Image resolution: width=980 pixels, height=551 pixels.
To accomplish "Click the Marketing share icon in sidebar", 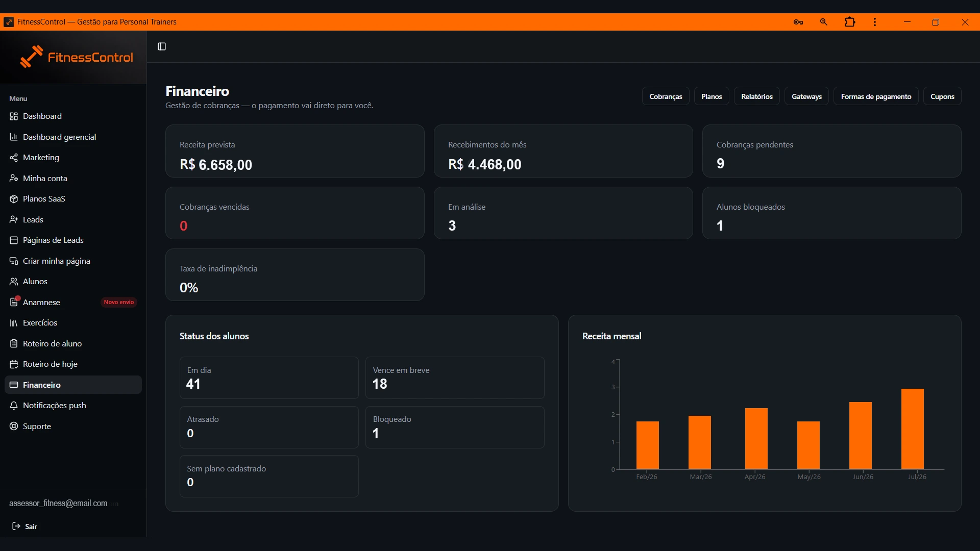I will 14,158.
